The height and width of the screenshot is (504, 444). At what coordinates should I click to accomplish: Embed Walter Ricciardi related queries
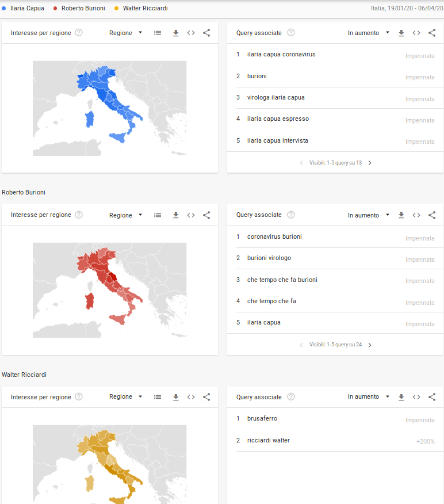coord(416,397)
